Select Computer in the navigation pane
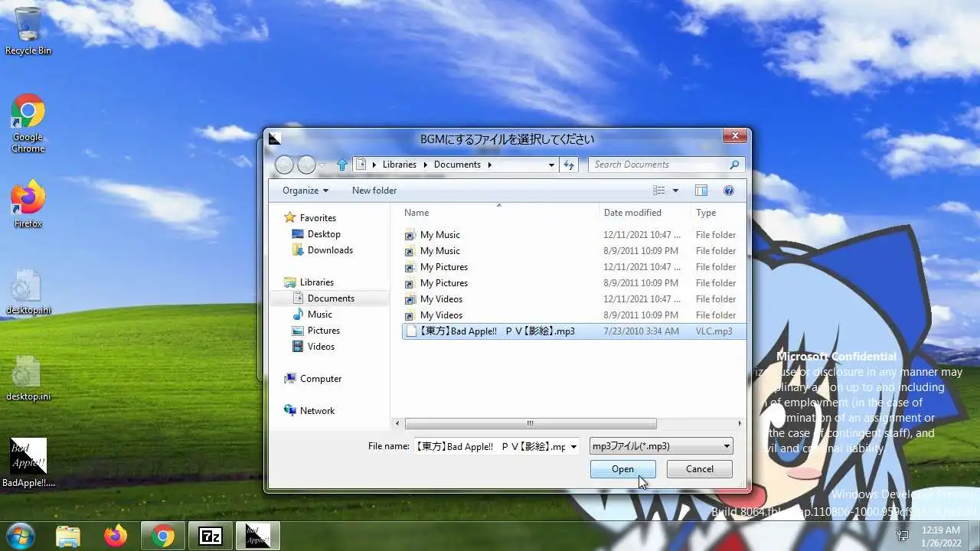 pyautogui.click(x=320, y=379)
